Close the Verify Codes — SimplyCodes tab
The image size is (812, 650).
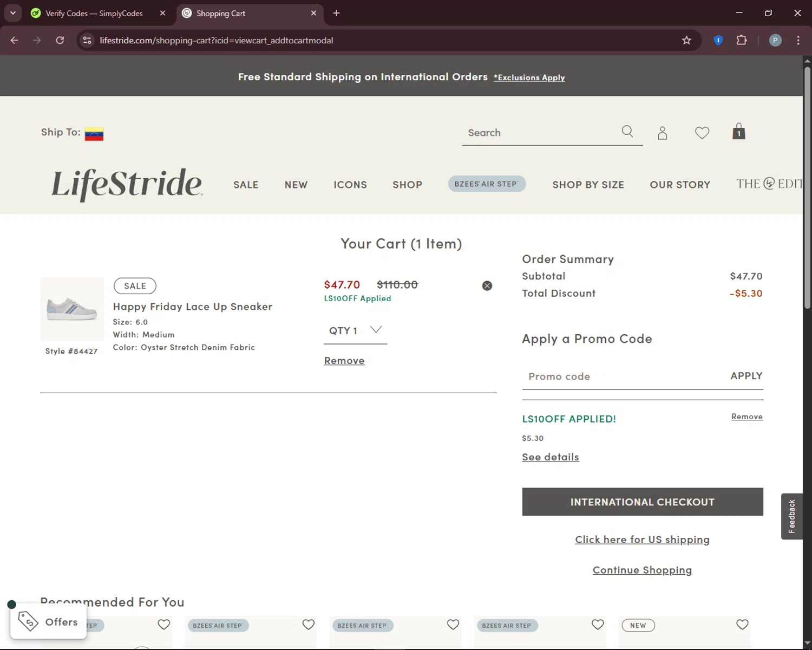tap(162, 13)
